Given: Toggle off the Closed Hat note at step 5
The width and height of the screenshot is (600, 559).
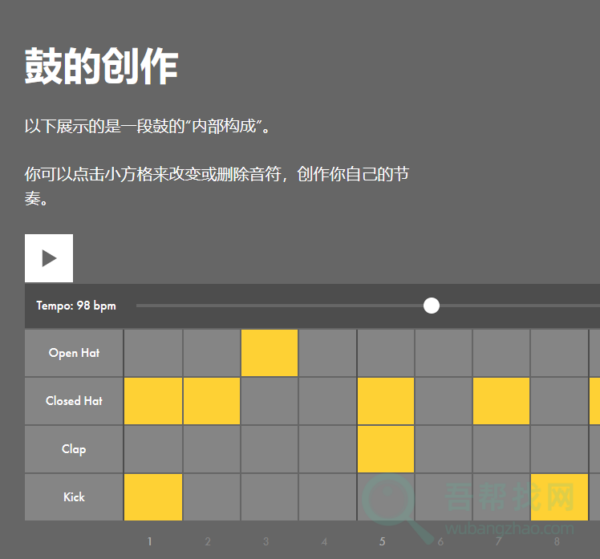Looking at the screenshot, I should 386,401.
